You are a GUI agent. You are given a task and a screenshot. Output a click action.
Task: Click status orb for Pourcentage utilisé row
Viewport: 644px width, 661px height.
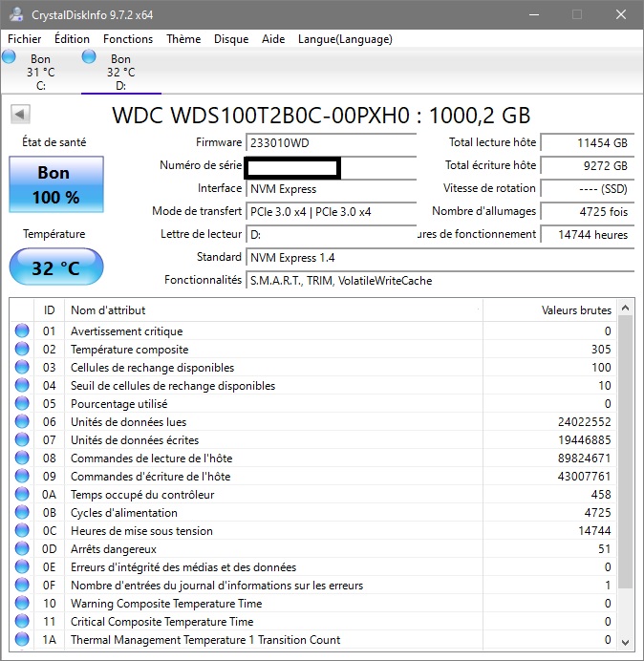22,404
